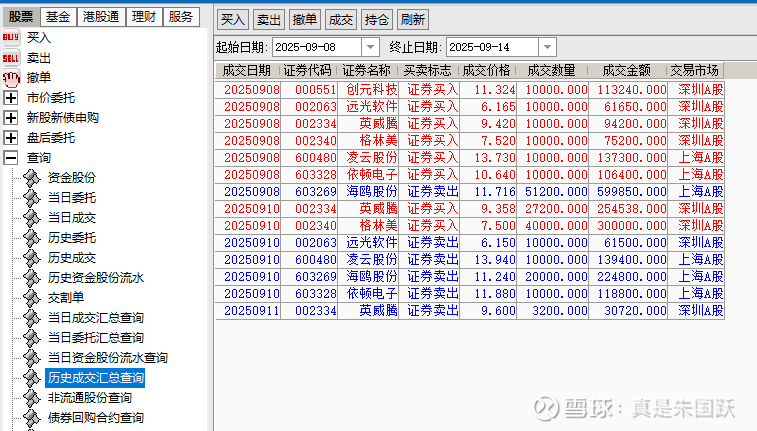The width and height of the screenshot is (757, 431).
Task: Expand the 新股新债申购 tree node
Action: coord(11,118)
